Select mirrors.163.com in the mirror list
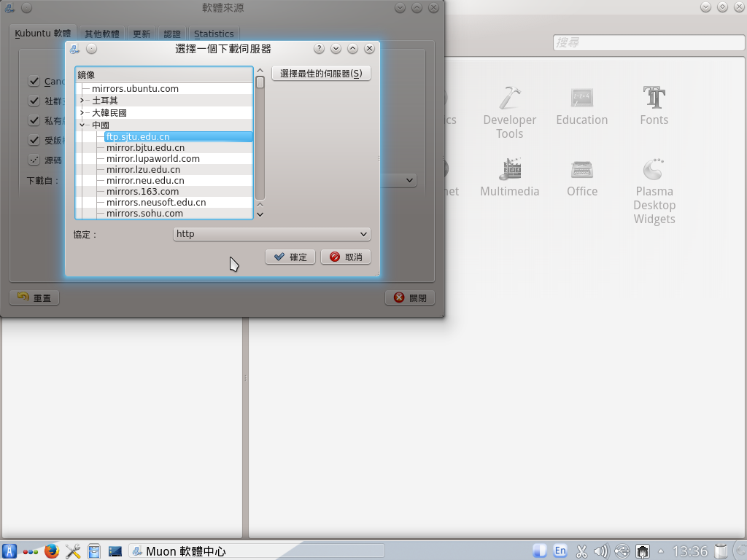 tap(142, 191)
